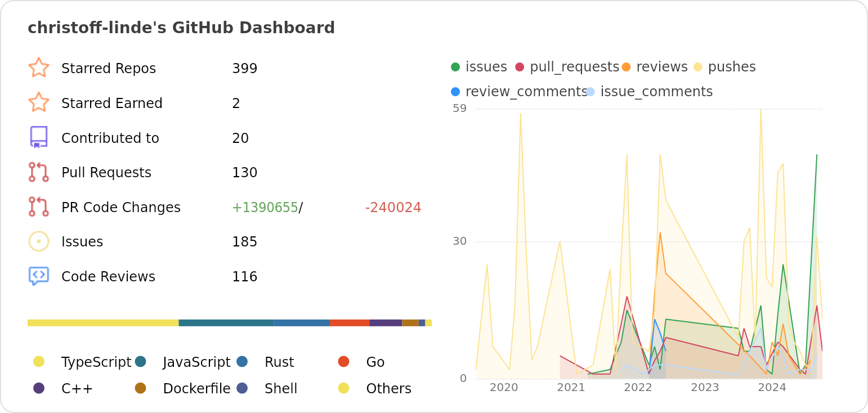Select the Dockerfile language color dot
868x413 pixels.
[x=141, y=388]
